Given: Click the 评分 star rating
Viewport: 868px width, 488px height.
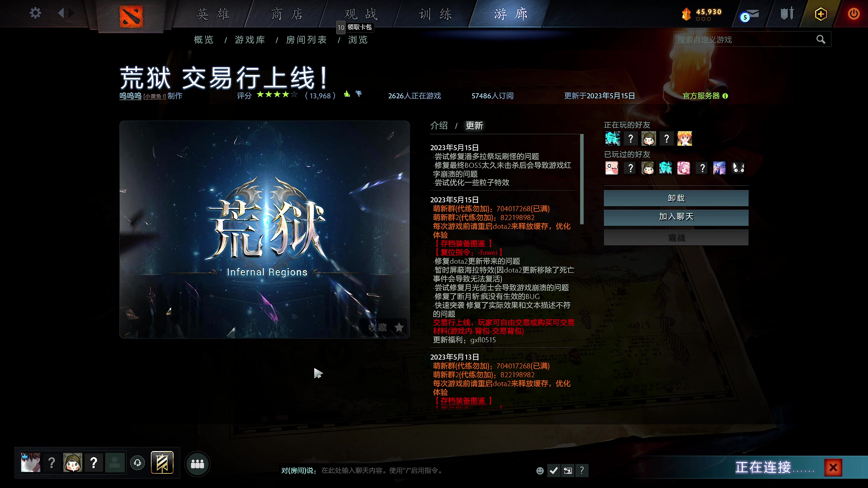Looking at the screenshot, I should click(277, 95).
